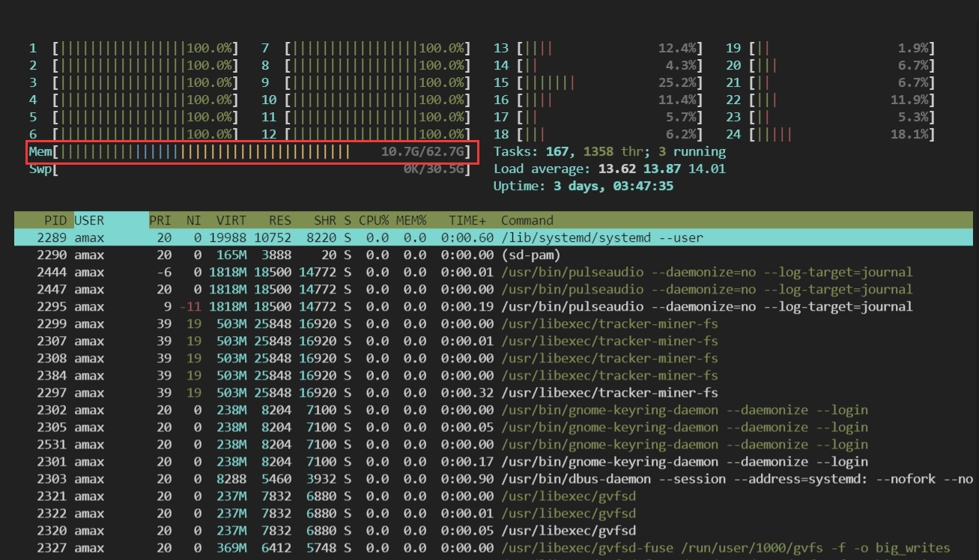Select gvfsd thread row PID 2321
Viewport: 979px width, 560px height.
(494, 496)
